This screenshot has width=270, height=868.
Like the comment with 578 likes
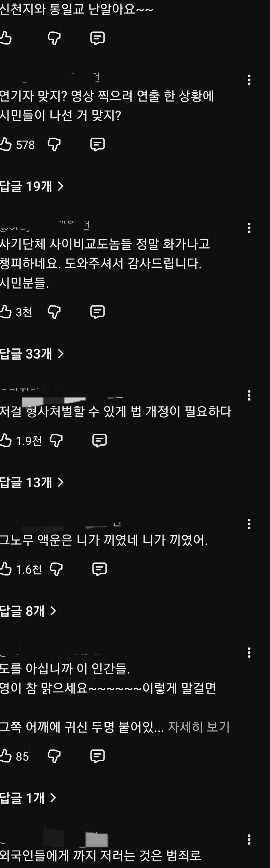click(6, 145)
